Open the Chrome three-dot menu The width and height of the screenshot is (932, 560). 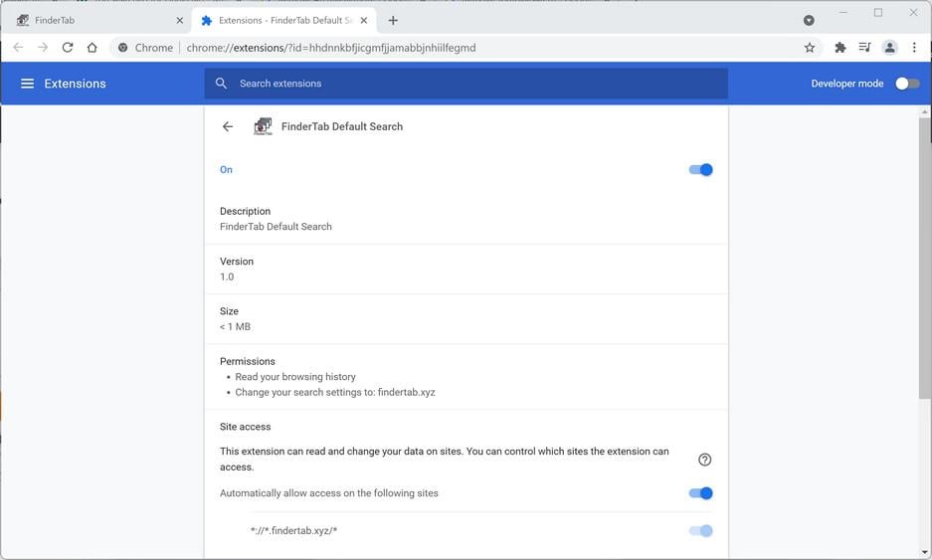(x=914, y=48)
